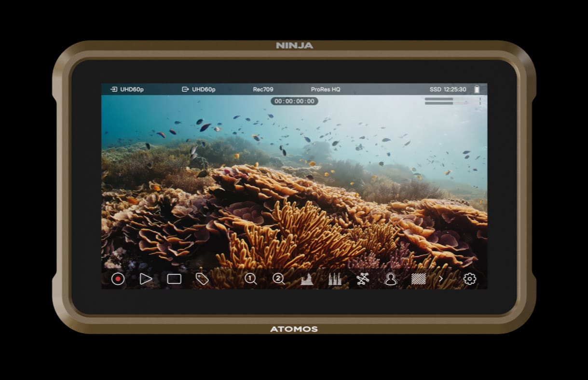588x380 pixels.
Task: Tap the tag marker icon
Action: 202,279
